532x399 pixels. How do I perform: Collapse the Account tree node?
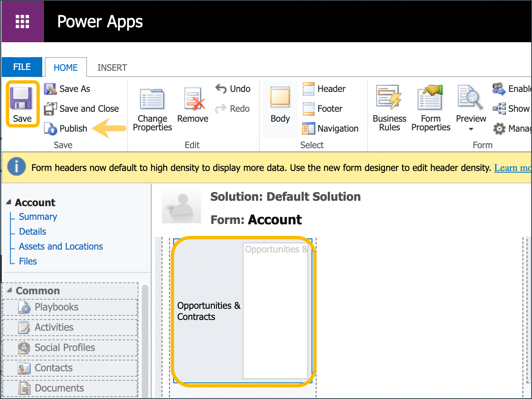pyautogui.click(x=9, y=202)
